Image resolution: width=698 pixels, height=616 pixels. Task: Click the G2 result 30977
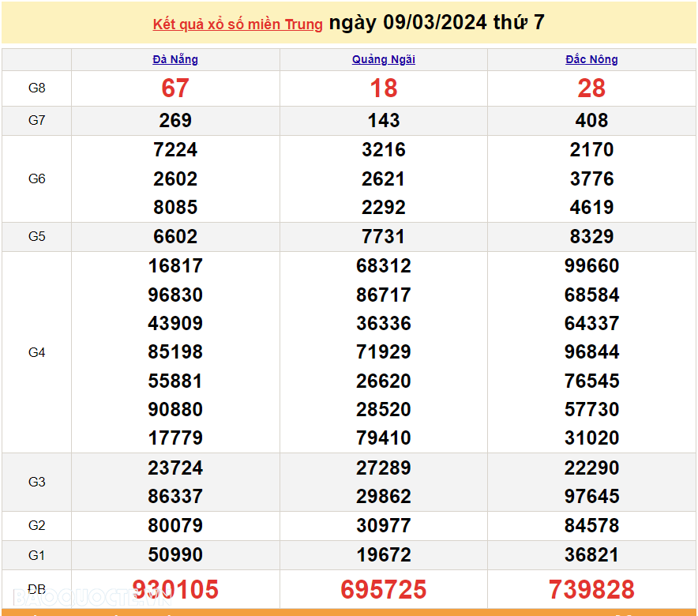point(384,526)
